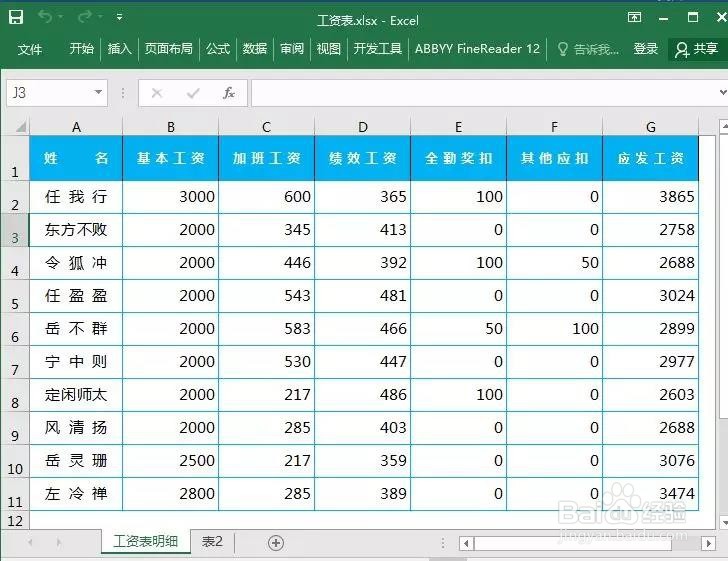Switch to the 开始 ribbon tab

point(81,49)
